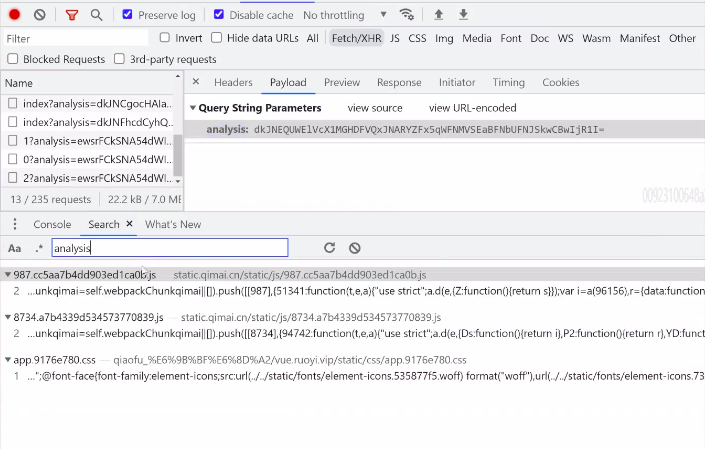Switch to Initiator tab
The width and height of the screenshot is (705, 449).
coord(457,82)
